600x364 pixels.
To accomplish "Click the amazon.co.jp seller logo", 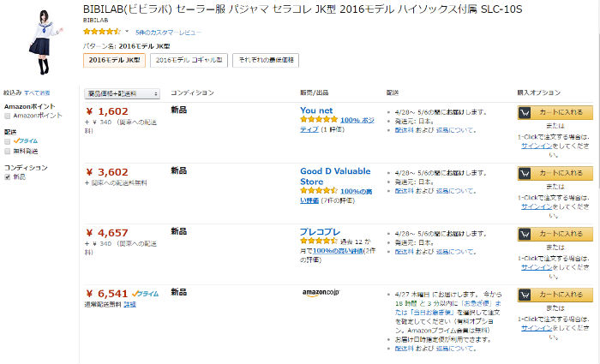I will [321, 293].
